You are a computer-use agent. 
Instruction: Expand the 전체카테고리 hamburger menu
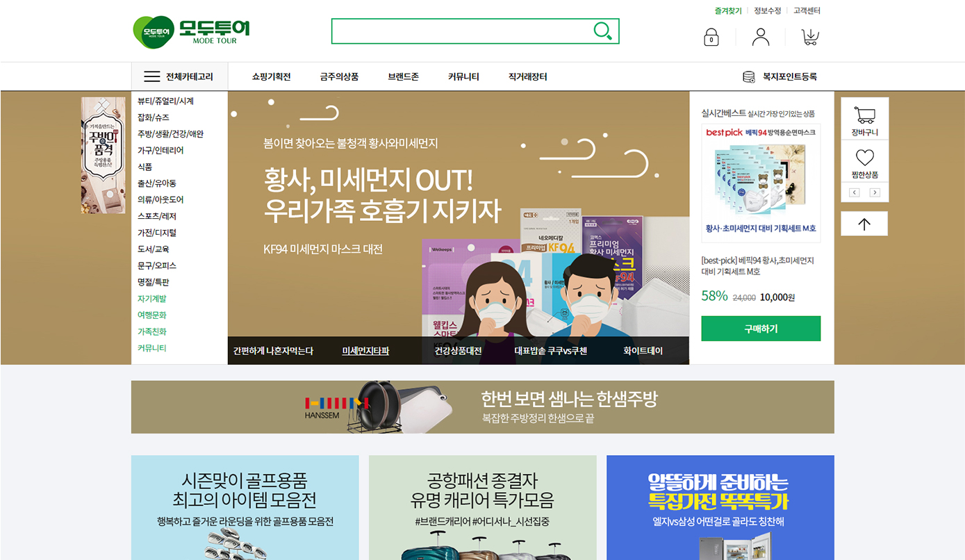coord(152,76)
